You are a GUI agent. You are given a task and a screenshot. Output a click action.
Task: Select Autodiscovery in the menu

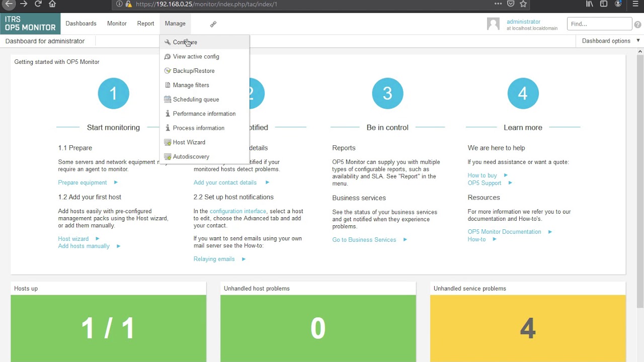tap(204, 156)
